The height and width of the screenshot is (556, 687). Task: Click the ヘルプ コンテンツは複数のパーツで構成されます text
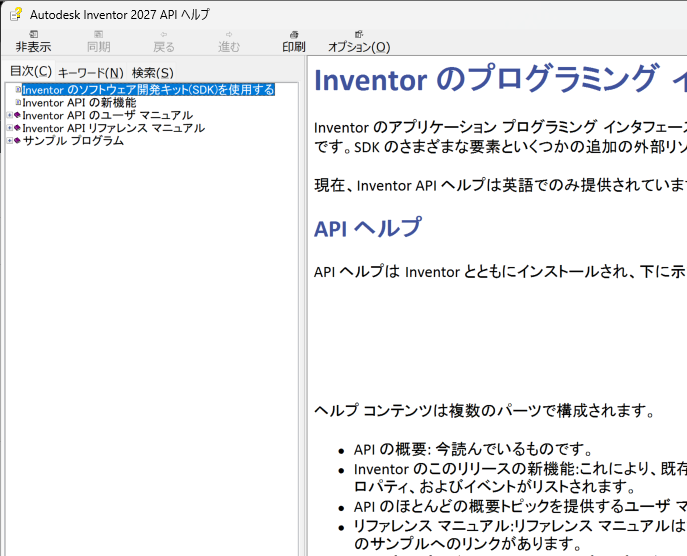click(485, 411)
